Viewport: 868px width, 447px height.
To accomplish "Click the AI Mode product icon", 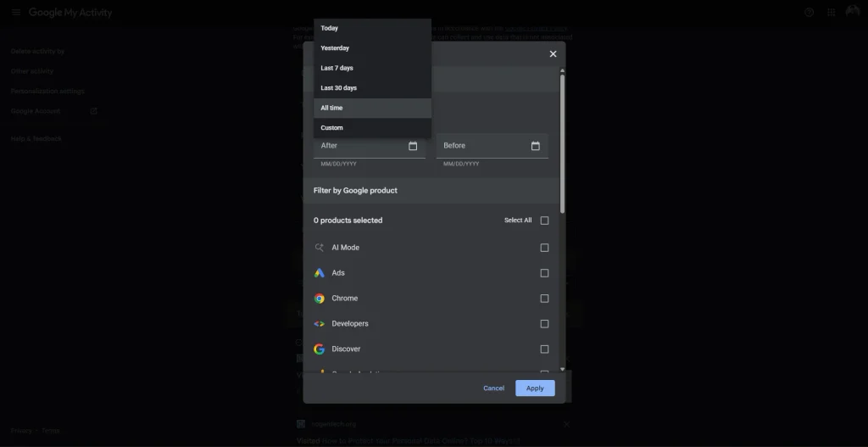I will coord(319,248).
